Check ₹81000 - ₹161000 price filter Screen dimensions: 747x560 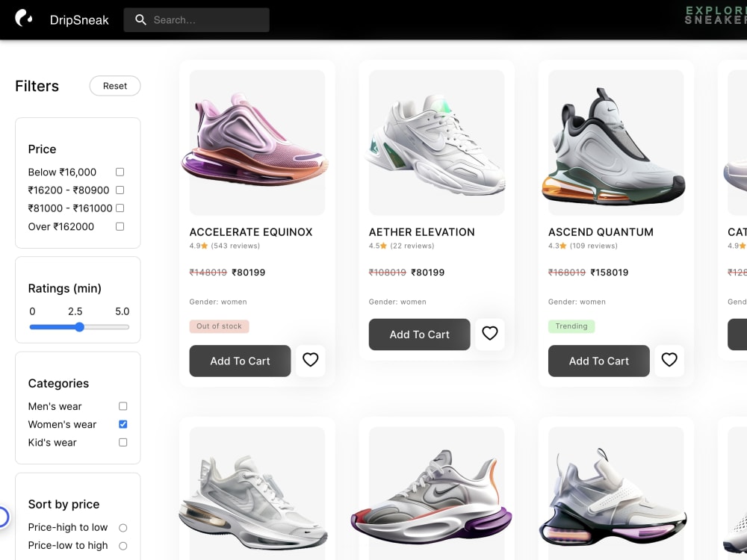[120, 208]
